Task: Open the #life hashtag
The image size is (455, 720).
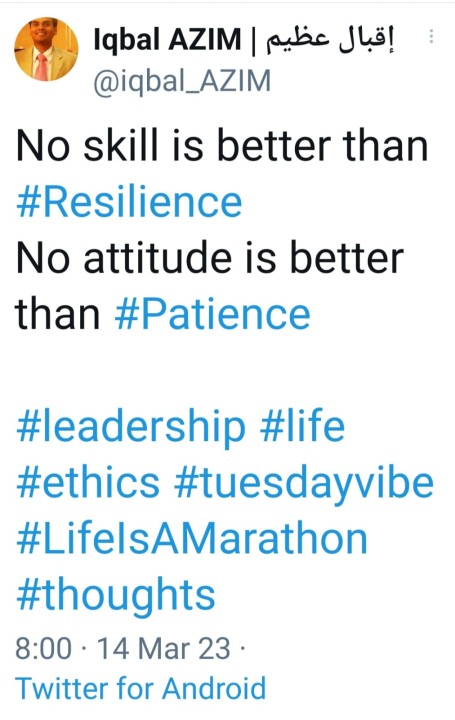Action: point(302,426)
